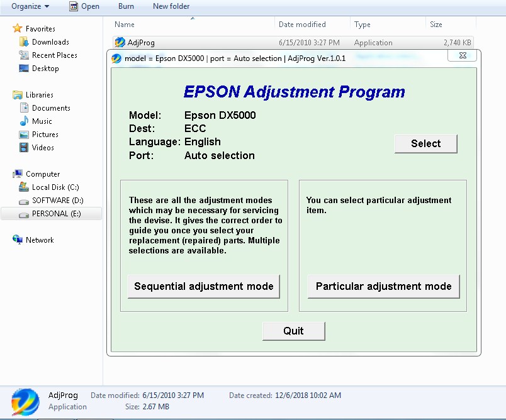Viewport: 506px width, 420px height.
Task: Click Application type cell for AdjProg
Action: click(x=373, y=43)
